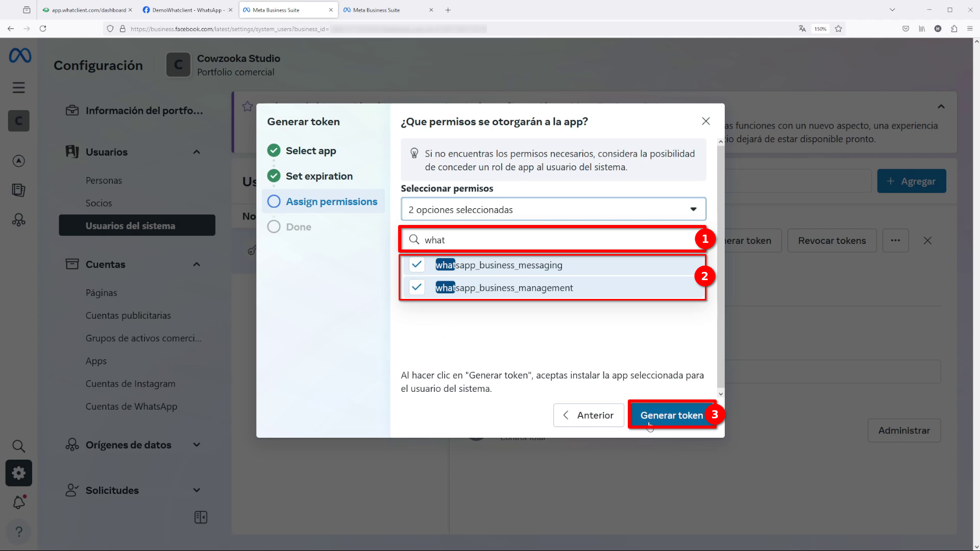
Task: Click the Administrar button
Action: coord(904,431)
